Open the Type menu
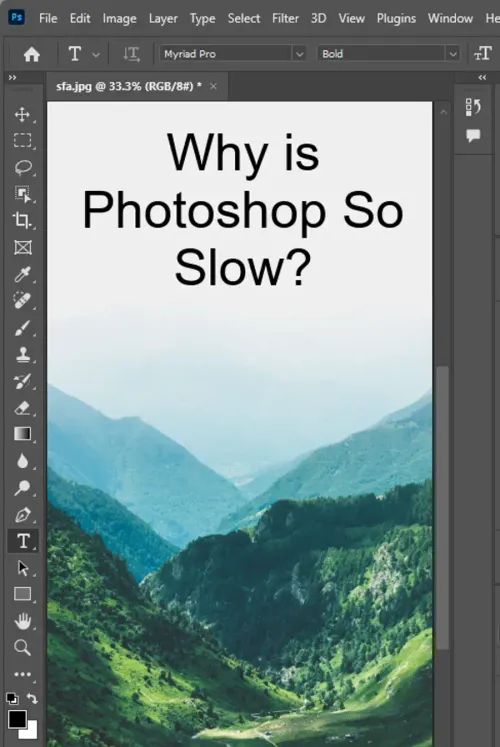Screen dimensions: 500x747 click(x=202, y=19)
